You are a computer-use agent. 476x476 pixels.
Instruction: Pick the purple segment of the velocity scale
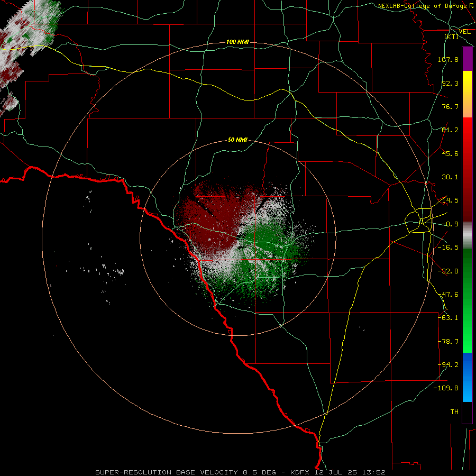pos(467,59)
